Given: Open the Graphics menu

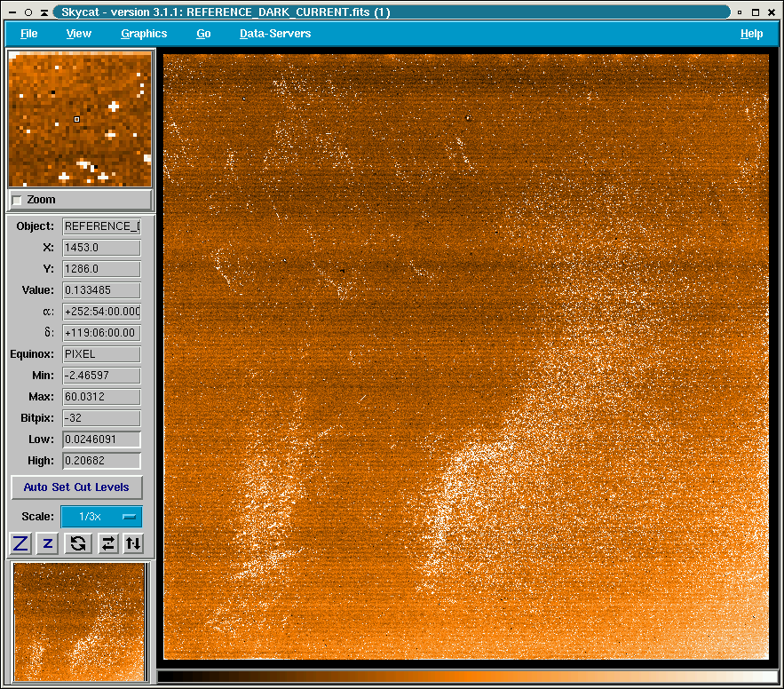Looking at the screenshot, I should pos(144,34).
